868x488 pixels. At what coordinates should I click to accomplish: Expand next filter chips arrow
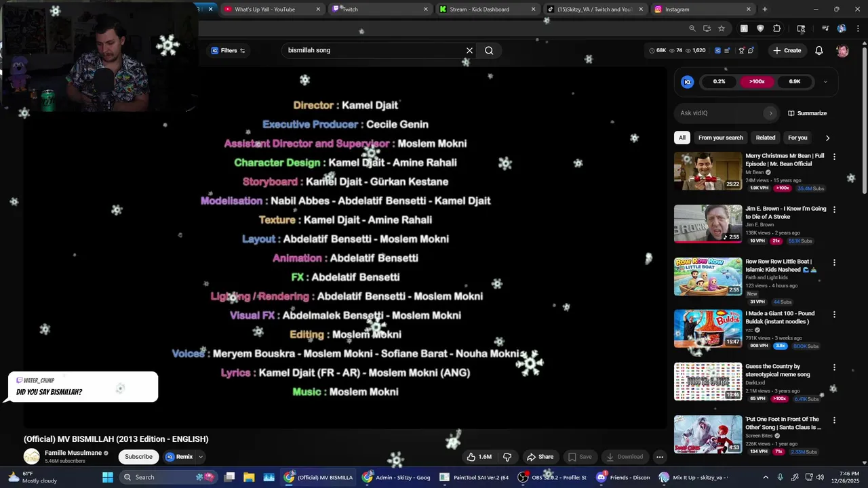827,138
